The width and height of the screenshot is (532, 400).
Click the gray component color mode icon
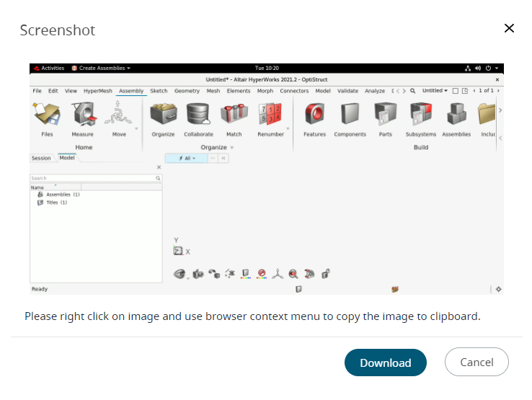tap(246, 273)
